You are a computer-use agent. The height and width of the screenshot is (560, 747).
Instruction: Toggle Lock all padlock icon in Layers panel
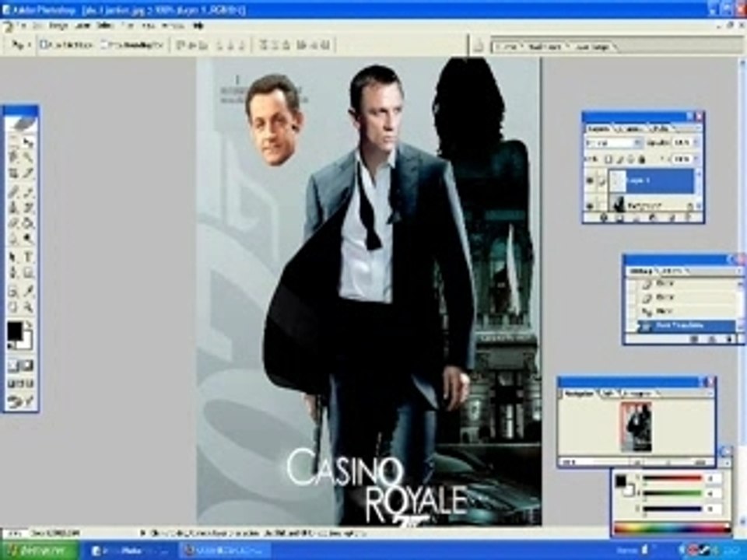click(x=642, y=159)
